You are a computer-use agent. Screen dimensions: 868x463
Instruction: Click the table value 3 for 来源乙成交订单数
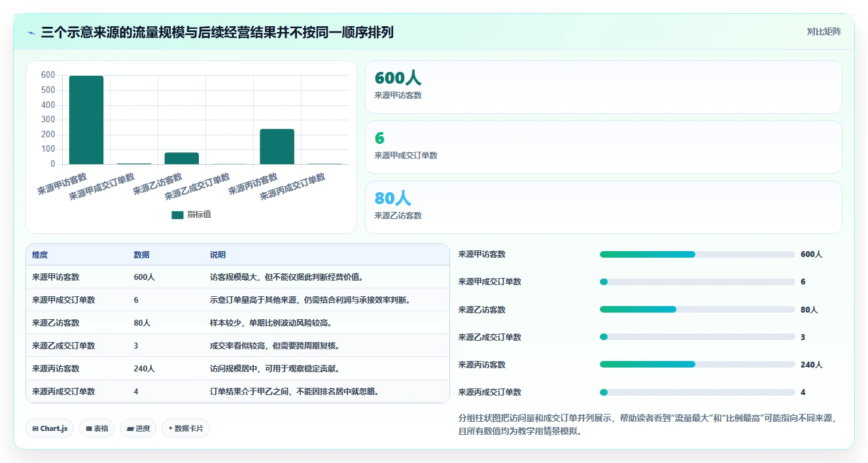[x=136, y=346]
